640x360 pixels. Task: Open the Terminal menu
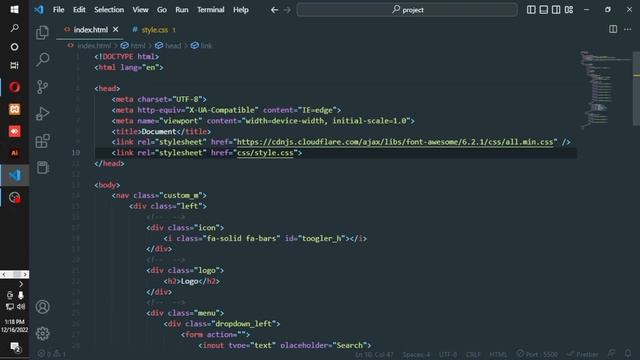coord(211,10)
